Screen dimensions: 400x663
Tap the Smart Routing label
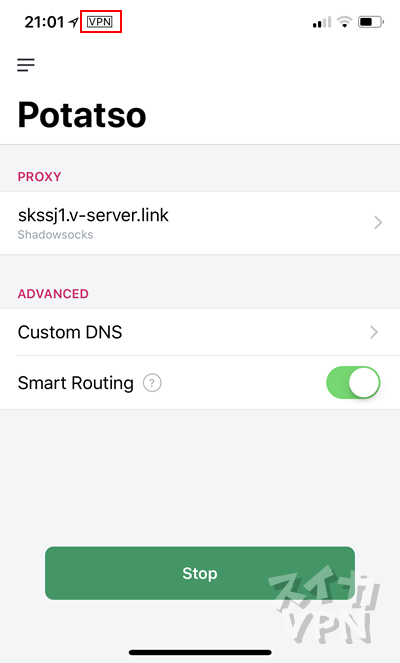coord(76,383)
